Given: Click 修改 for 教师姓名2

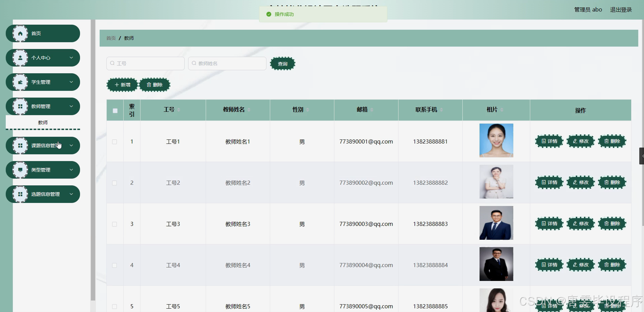Looking at the screenshot, I should 581,182.
